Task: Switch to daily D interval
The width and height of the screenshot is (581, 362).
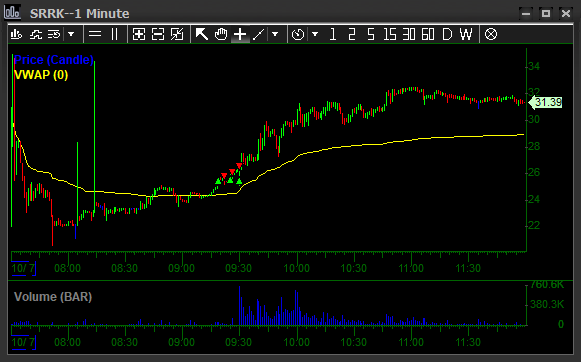Action: point(447,34)
